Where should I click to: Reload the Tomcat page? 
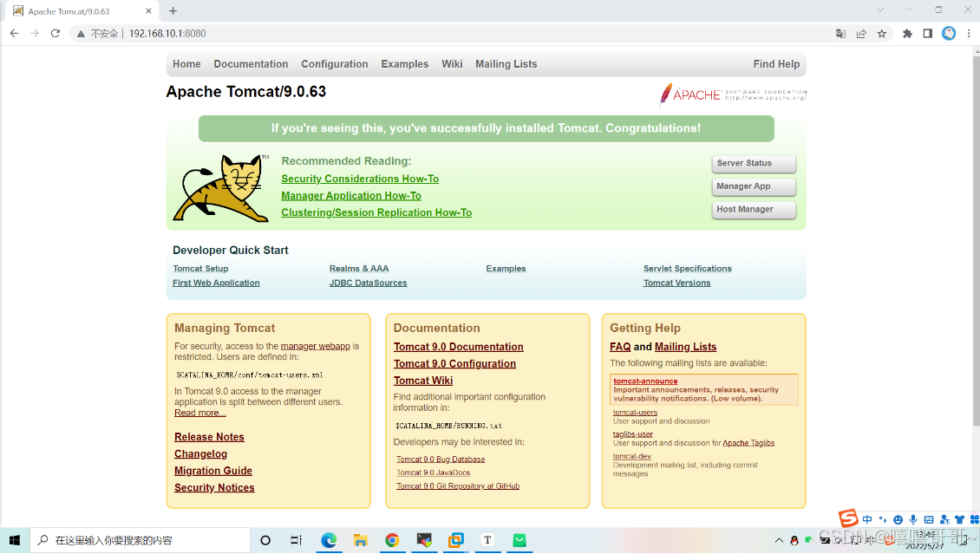[55, 34]
